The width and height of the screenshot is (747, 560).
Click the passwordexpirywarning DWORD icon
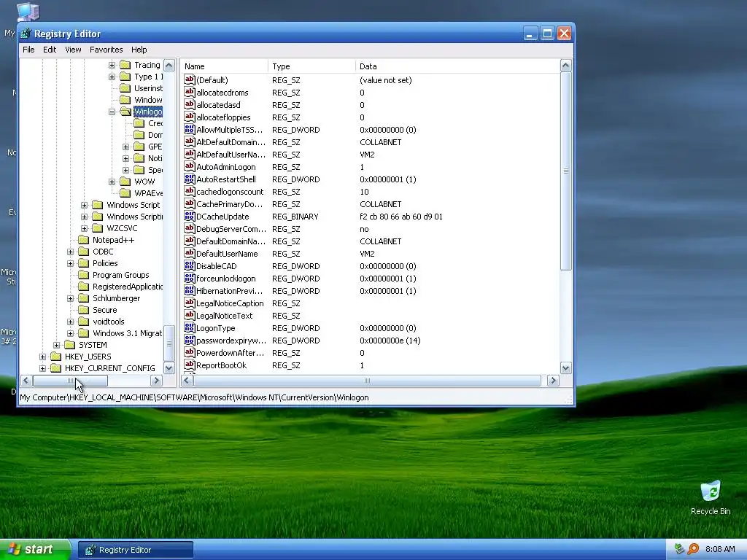(190, 340)
